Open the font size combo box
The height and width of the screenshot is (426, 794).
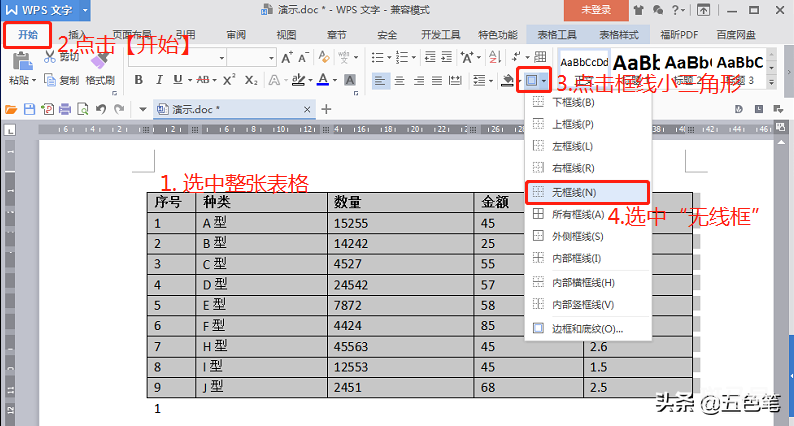[251, 58]
